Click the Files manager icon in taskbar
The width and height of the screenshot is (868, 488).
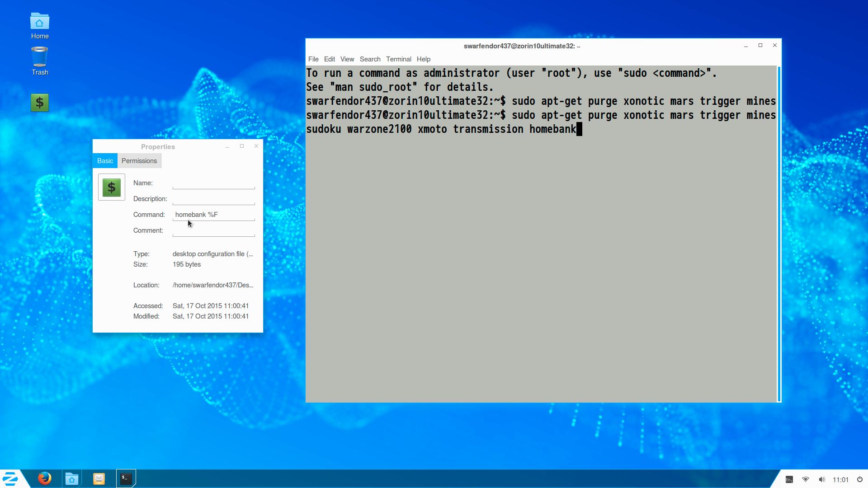point(72,479)
